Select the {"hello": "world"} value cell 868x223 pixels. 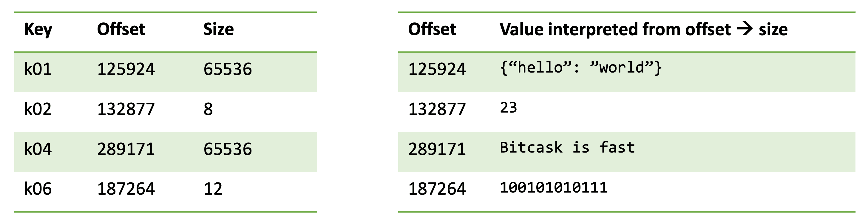click(580, 68)
